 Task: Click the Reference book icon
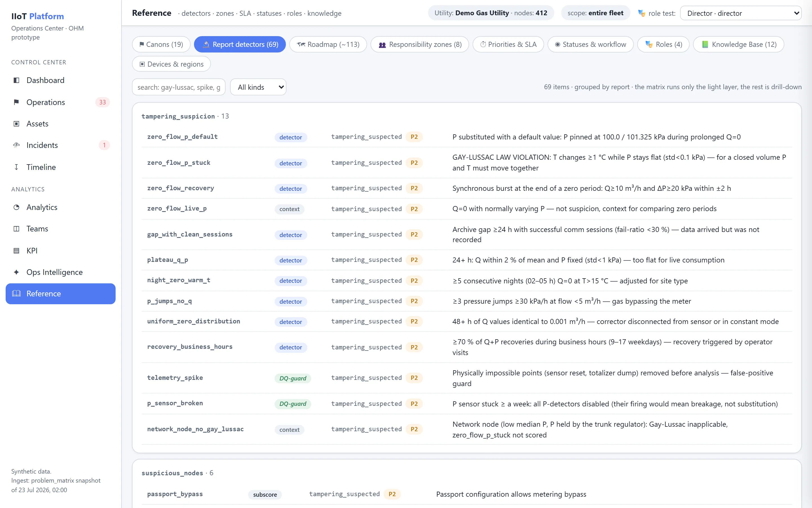(16, 294)
